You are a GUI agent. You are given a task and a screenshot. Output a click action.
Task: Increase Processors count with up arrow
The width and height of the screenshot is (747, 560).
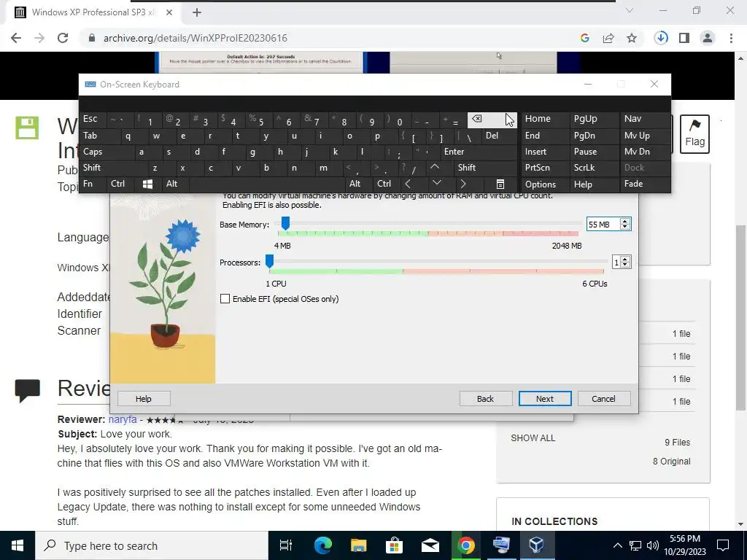point(625,259)
